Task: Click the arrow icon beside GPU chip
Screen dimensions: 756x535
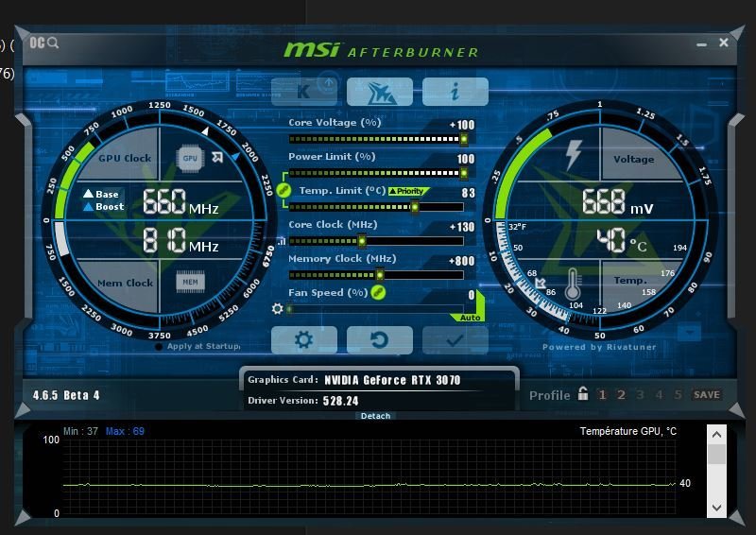Action: click(x=217, y=157)
